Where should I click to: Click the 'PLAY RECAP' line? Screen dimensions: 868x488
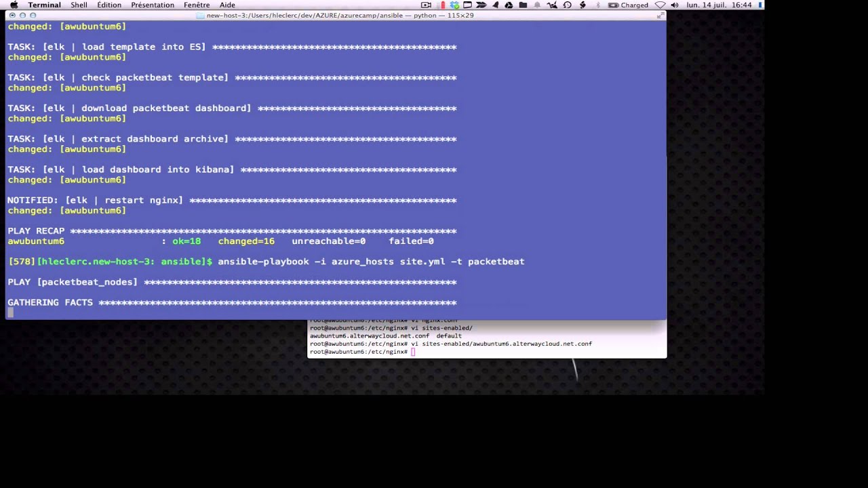[232, 231]
